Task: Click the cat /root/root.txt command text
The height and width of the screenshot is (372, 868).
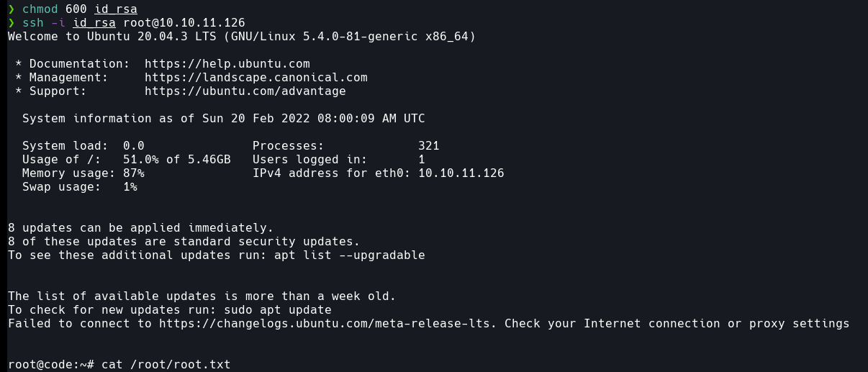Action: click(166, 365)
